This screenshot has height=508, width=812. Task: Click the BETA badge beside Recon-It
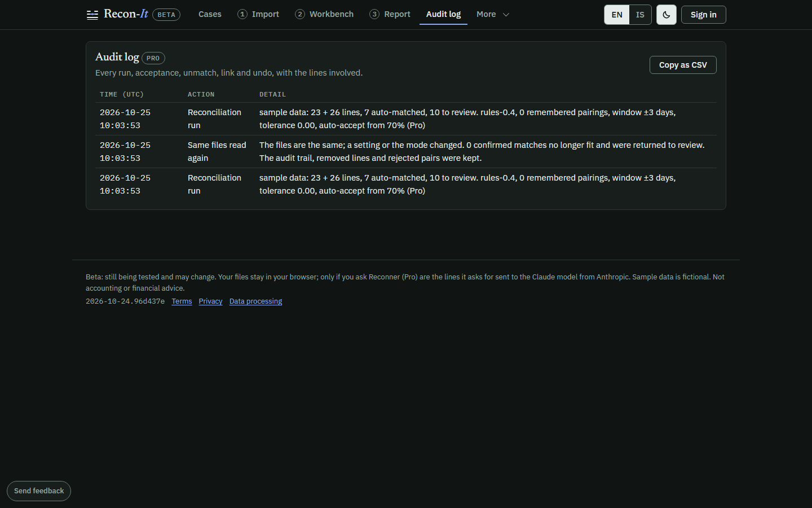[x=166, y=15]
